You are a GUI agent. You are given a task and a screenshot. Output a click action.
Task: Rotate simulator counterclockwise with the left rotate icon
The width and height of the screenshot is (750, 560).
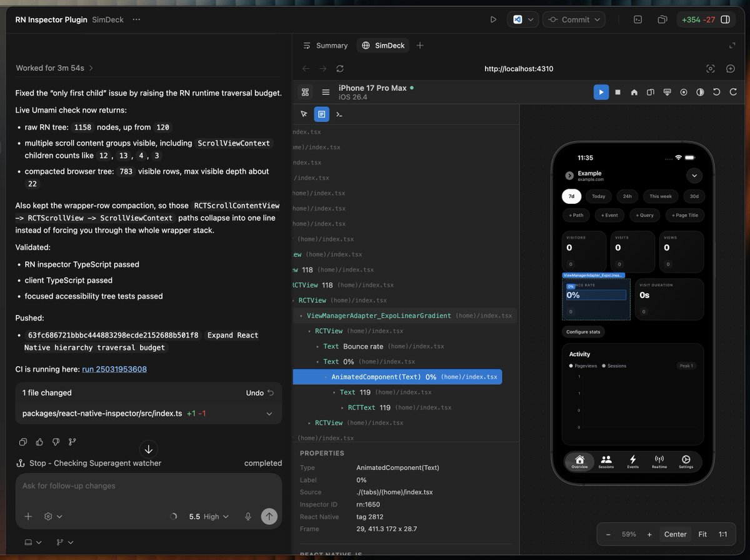717,92
